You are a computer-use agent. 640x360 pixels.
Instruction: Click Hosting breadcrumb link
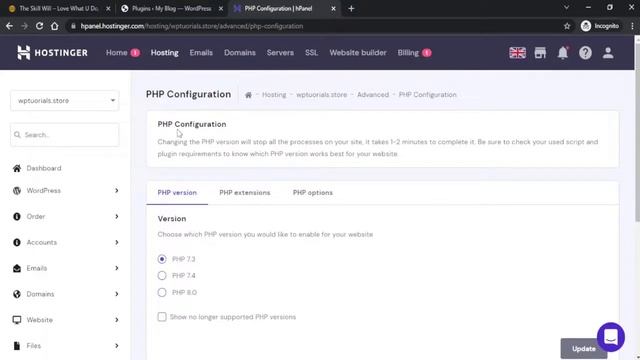coord(274,95)
